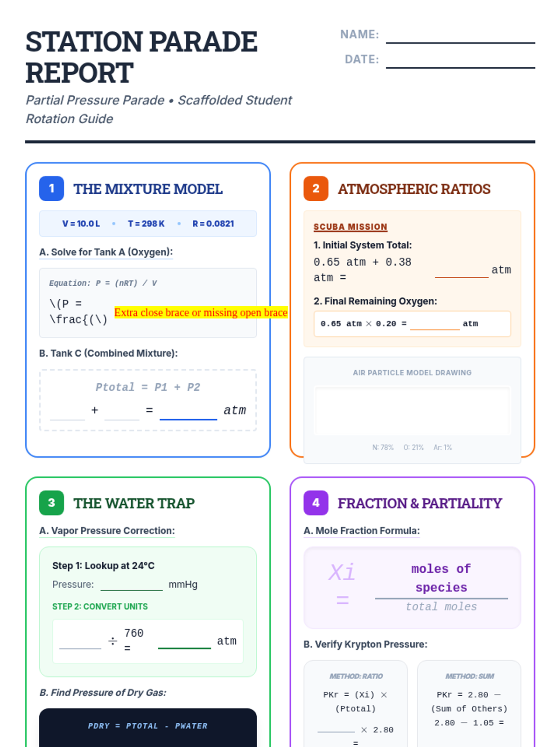560x747 pixels.
Task: Click inside the Air Particle Model drawing box
Action: pyautogui.click(x=413, y=411)
